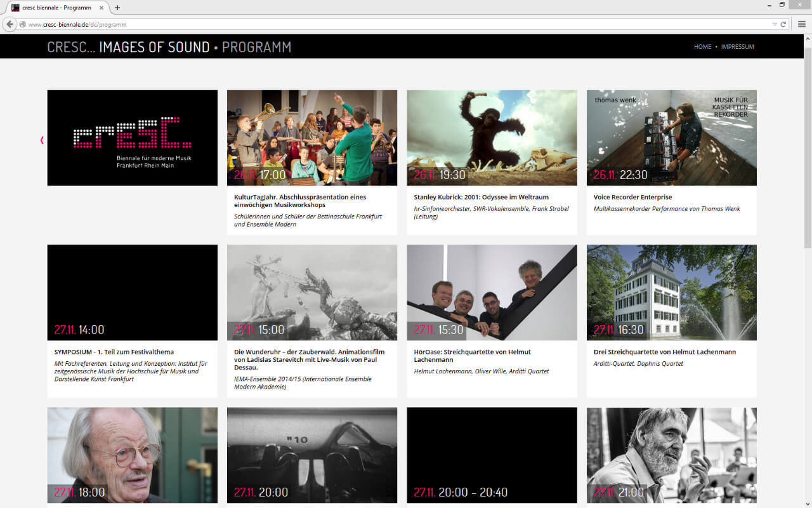Click the scrollbar down arrow
812x508 pixels.
[x=808, y=504]
